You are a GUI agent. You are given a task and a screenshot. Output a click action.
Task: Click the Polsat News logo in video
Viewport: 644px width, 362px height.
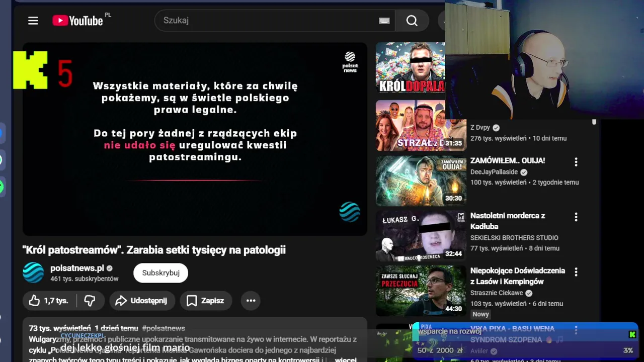(350, 62)
